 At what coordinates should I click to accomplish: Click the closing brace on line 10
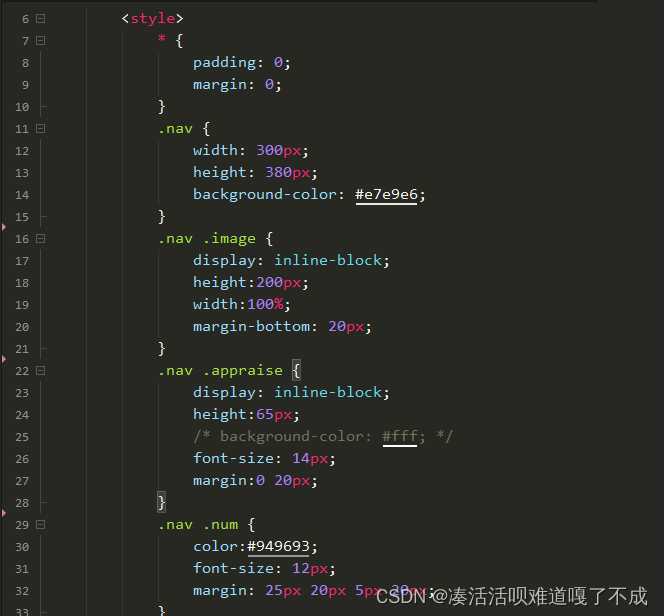coord(161,107)
